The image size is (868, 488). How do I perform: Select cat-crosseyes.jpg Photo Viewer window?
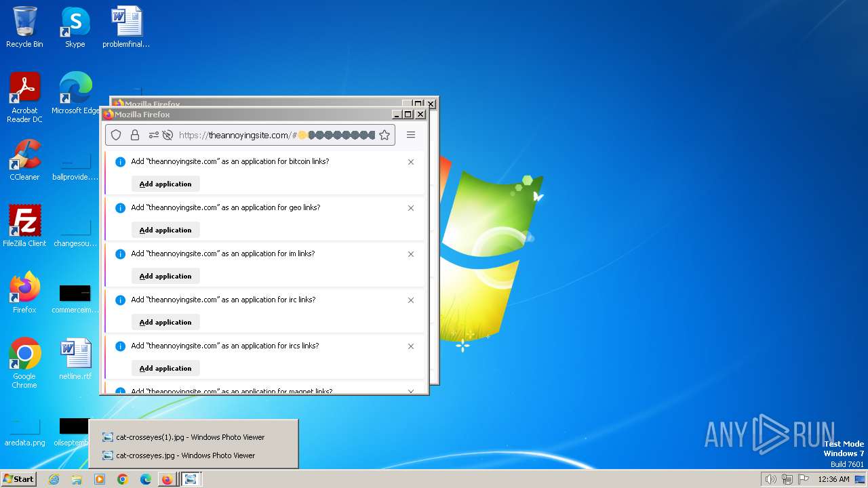193,455
